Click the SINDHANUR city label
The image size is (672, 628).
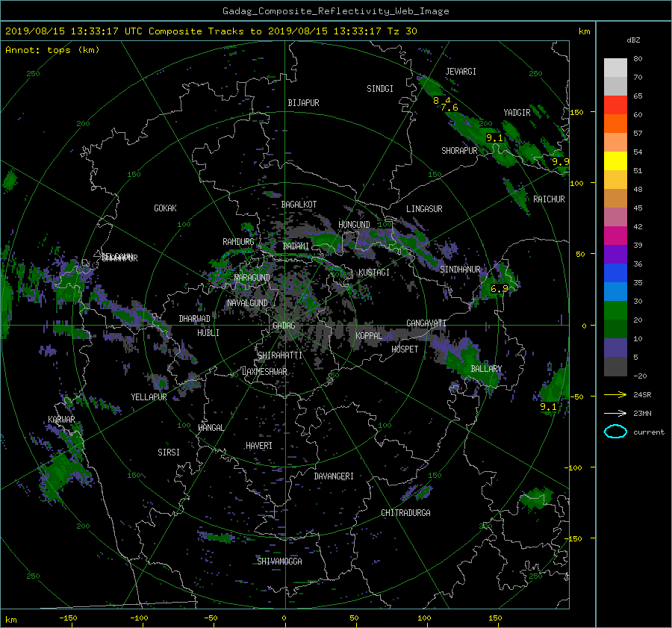point(460,270)
